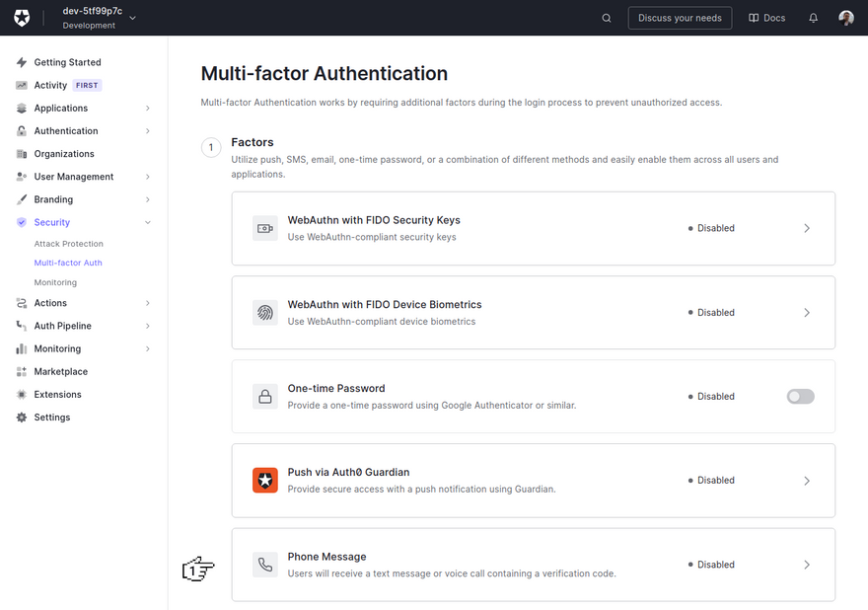
Task: Click the Discuss your needs button
Action: coord(680,18)
